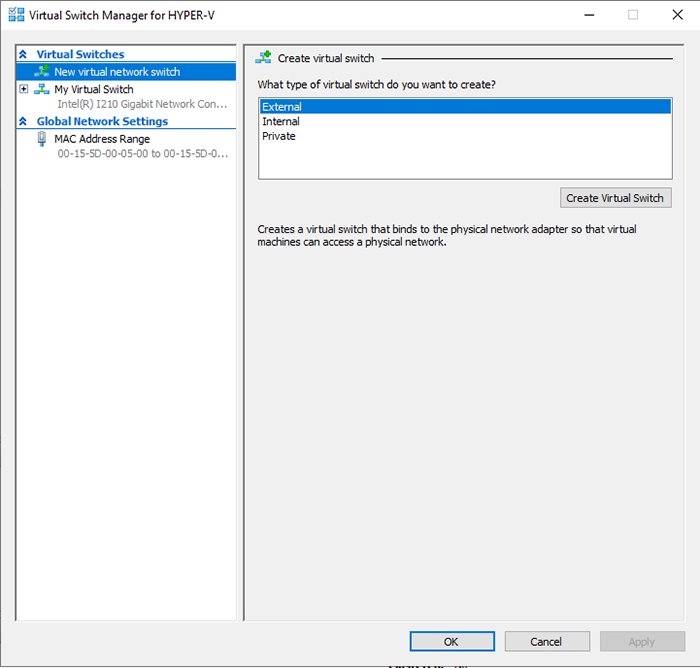Click the Create virtual switch header icon
This screenshot has width=700, height=668.
(x=264, y=58)
